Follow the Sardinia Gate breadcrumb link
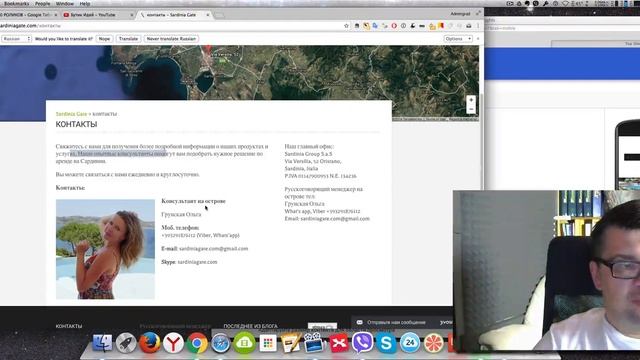Image resolution: width=640 pixels, height=360 pixels. point(71,114)
